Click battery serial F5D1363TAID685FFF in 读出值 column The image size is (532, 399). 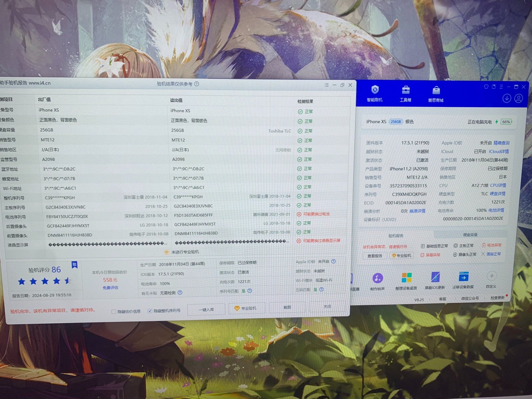coord(193,215)
